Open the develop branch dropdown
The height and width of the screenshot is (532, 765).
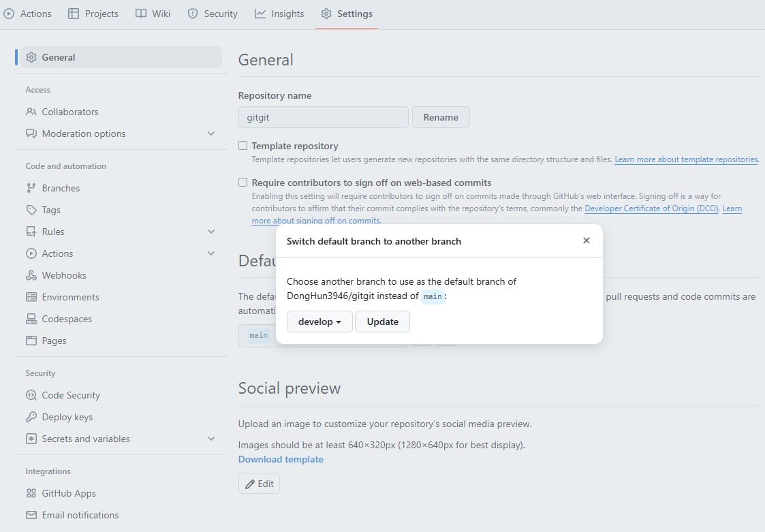click(x=319, y=322)
